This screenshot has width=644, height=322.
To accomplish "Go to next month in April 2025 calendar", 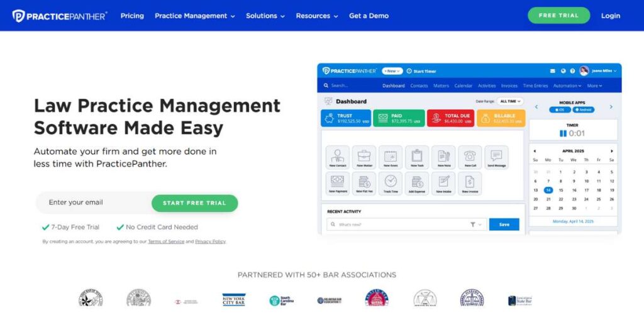I will 612,151.
